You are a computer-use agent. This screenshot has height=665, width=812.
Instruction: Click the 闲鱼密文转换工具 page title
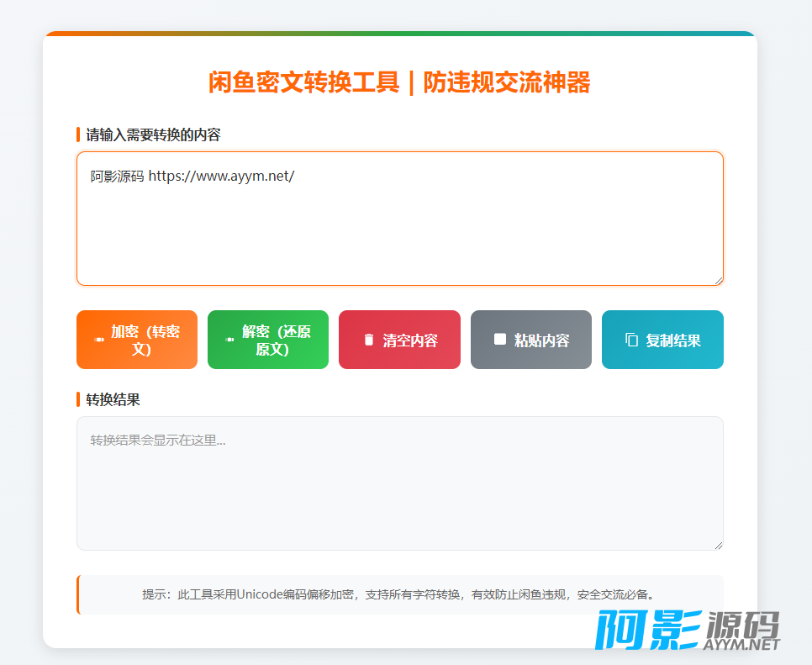[x=399, y=82]
